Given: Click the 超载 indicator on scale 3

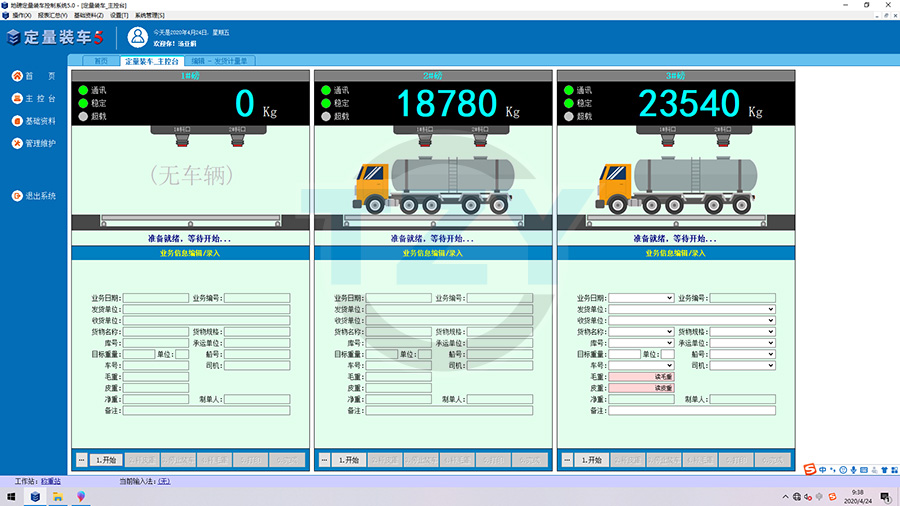Looking at the screenshot, I should 569,116.
